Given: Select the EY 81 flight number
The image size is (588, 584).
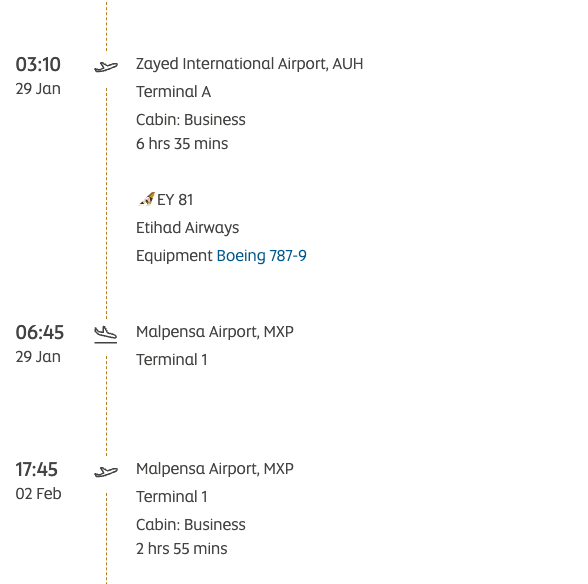Looking at the screenshot, I should click(175, 200).
